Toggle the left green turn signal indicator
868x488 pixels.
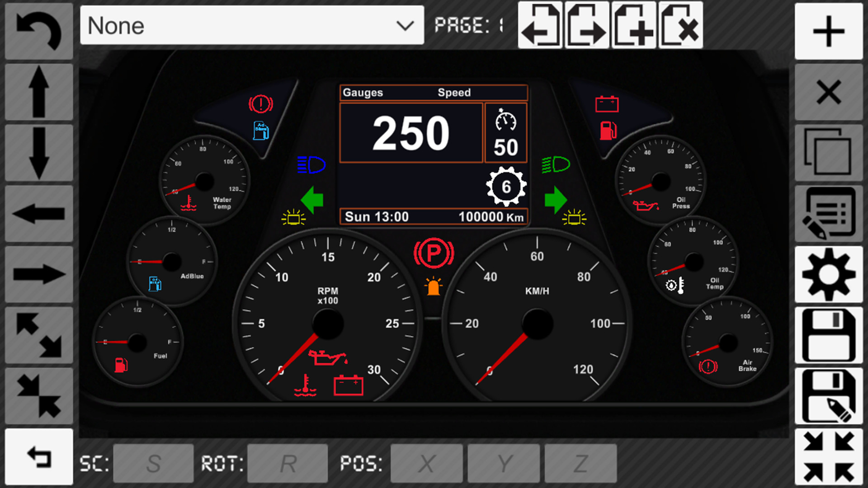coord(312,200)
